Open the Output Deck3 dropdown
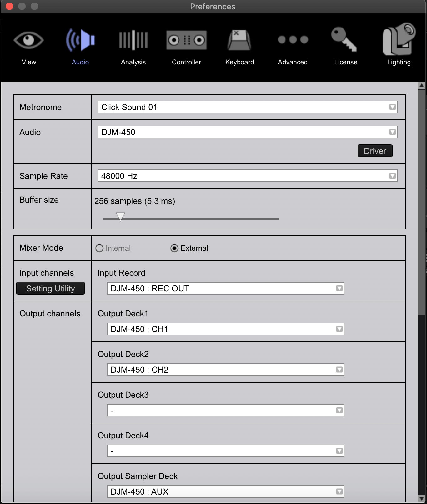427x504 pixels. point(339,411)
